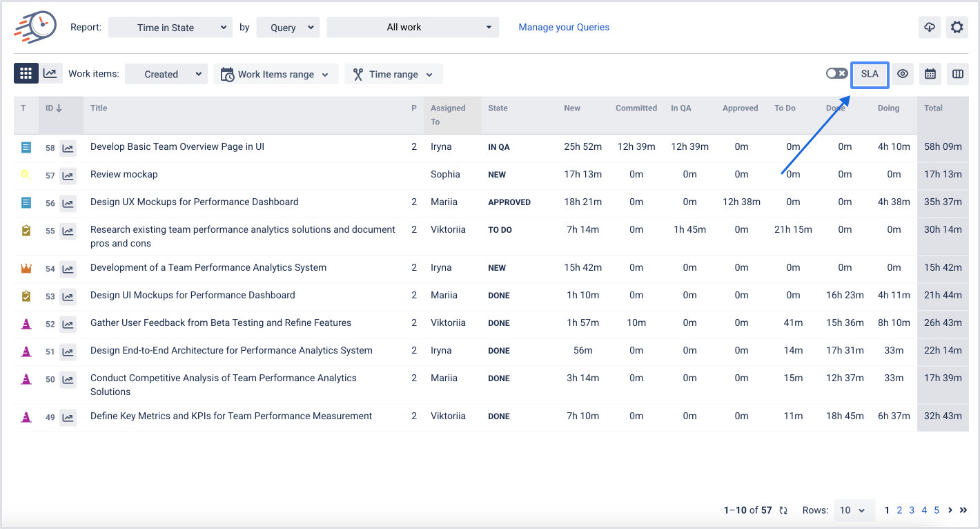Open the All work query dropdown
Screen dimensions: 980x529
[413, 28]
